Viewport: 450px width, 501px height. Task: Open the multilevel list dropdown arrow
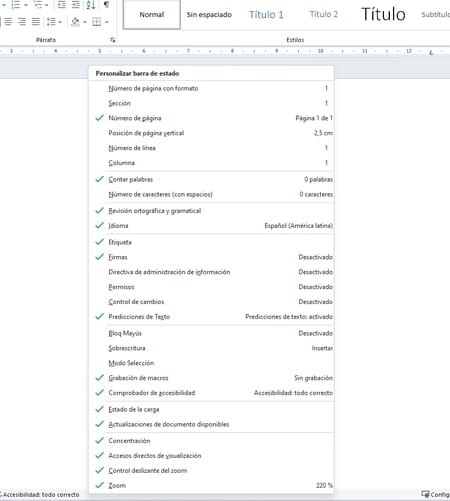46,5
